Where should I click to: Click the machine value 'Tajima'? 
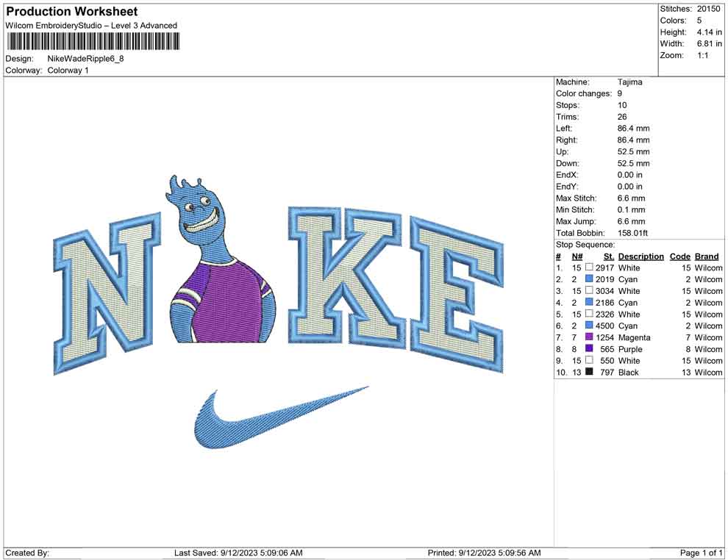pyautogui.click(x=630, y=82)
